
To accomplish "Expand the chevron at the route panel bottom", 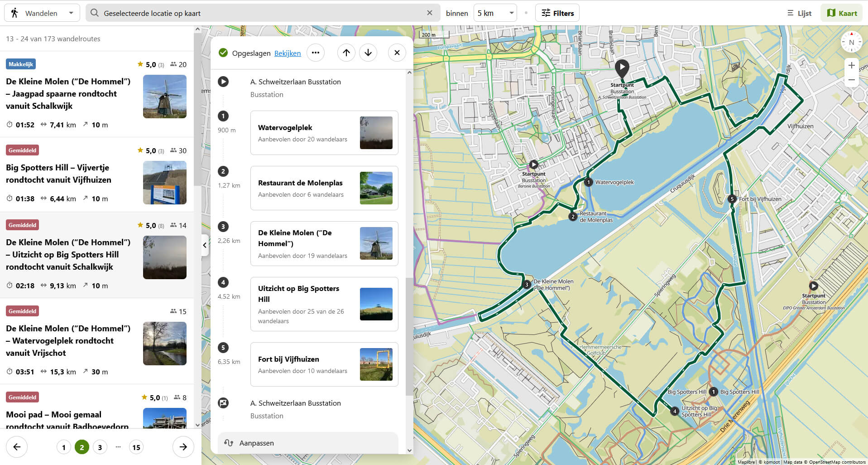I will 409,450.
